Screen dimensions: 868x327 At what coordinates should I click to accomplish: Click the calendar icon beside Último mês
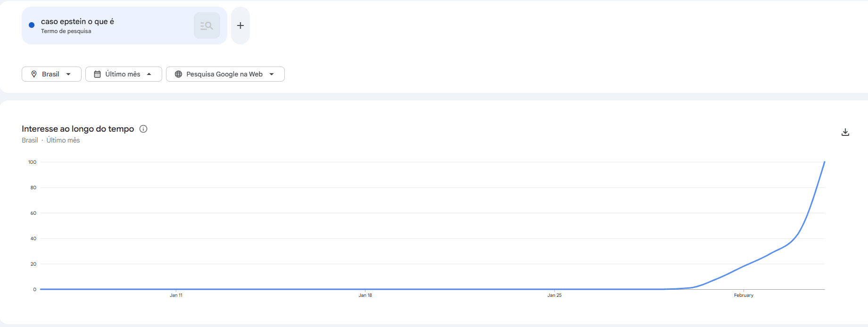[98, 74]
